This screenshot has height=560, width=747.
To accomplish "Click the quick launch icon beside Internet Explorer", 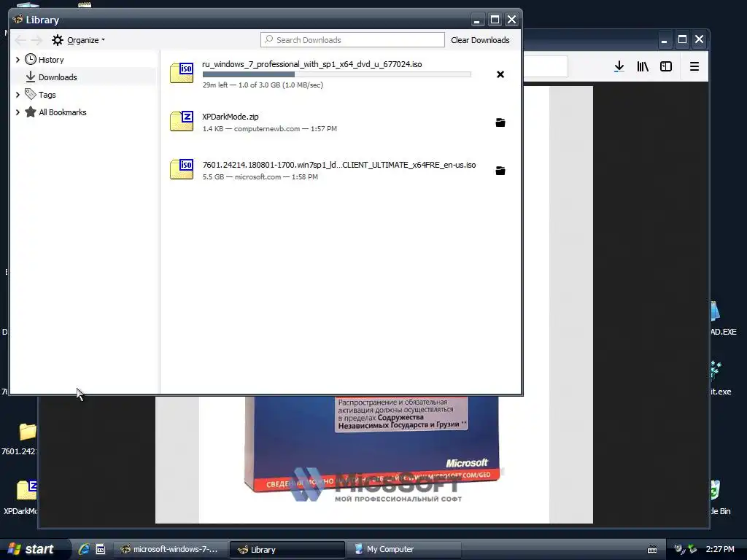I will click(101, 549).
